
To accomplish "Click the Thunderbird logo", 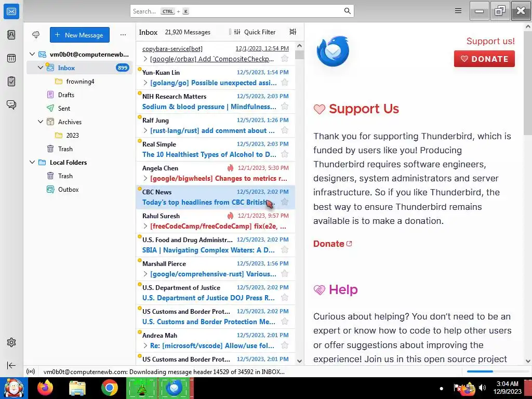I will click(x=333, y=51).
